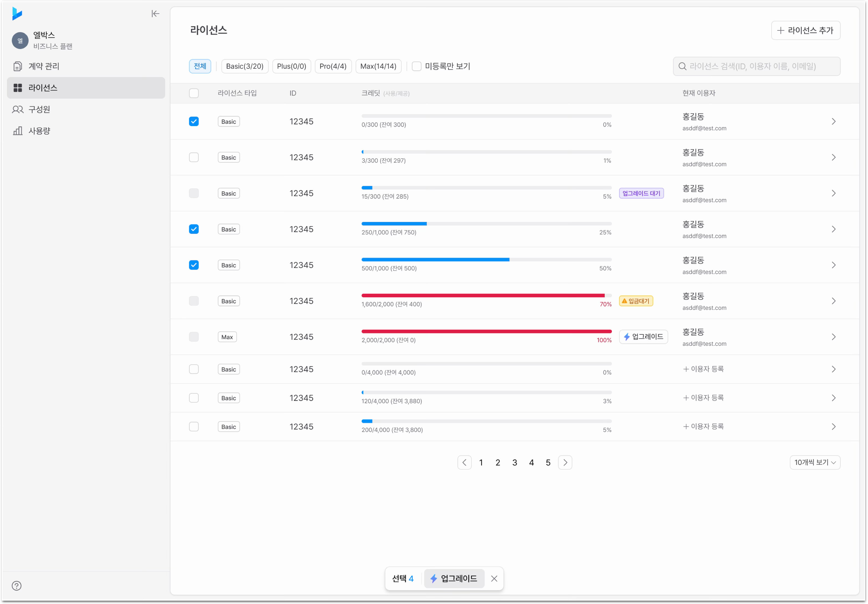Image resolution: width=868 pixels, height=604 pixels.
Task: Click the 구성원 people icon
Action: point(17,110)
